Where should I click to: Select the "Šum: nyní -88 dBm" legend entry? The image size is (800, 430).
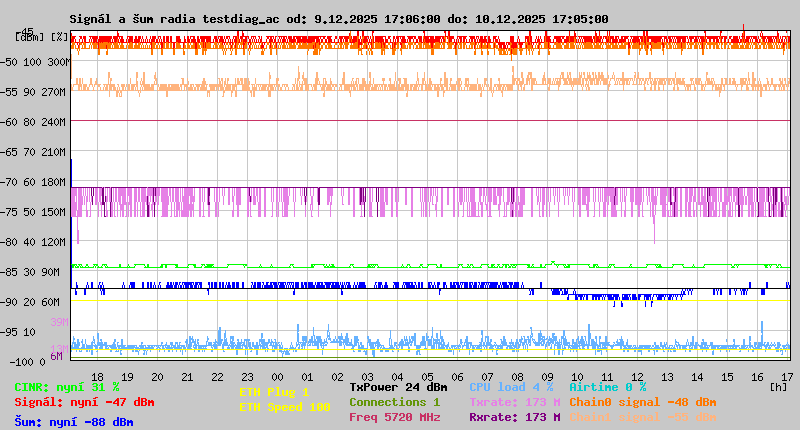pos(74,422)
